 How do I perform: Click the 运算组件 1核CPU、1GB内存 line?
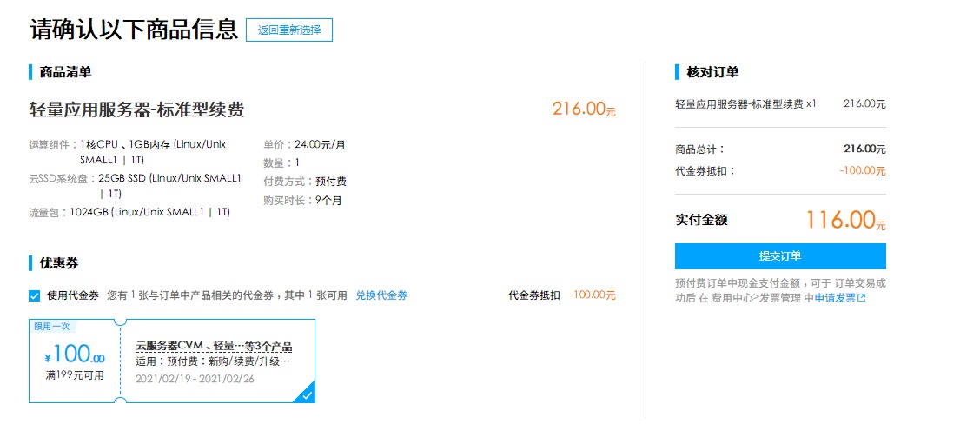pyautogui.click(x=128, y=152)
